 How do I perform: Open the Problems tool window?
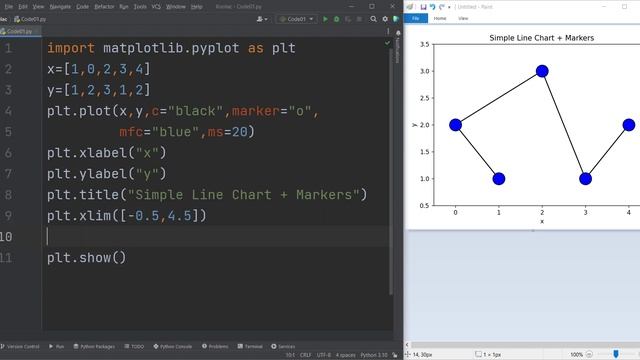point(215,346)
